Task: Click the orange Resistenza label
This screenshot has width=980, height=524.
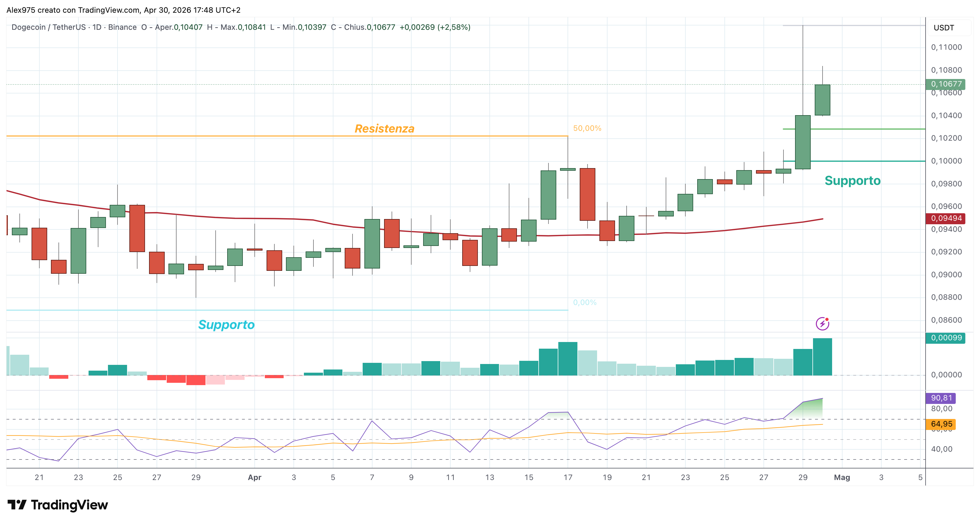Action: [384, 128]
